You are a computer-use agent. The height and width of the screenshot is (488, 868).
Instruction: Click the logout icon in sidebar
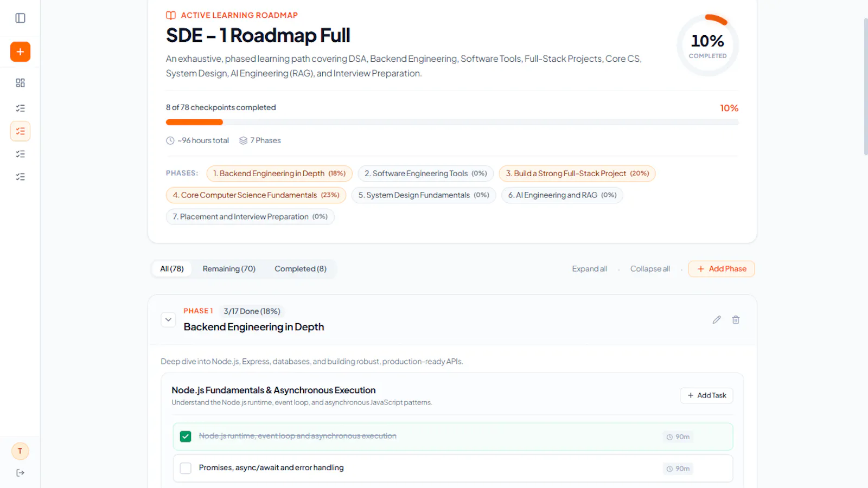(20, 473)
